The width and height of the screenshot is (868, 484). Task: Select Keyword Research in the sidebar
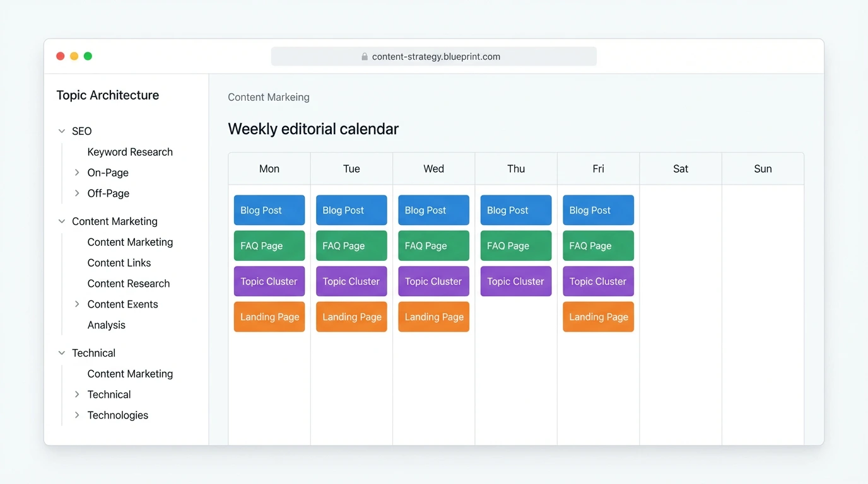click(129, 152)
